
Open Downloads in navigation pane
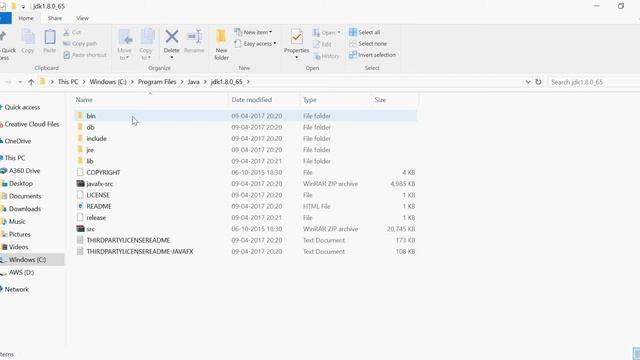pyautogui.click(x=24, y=209)
